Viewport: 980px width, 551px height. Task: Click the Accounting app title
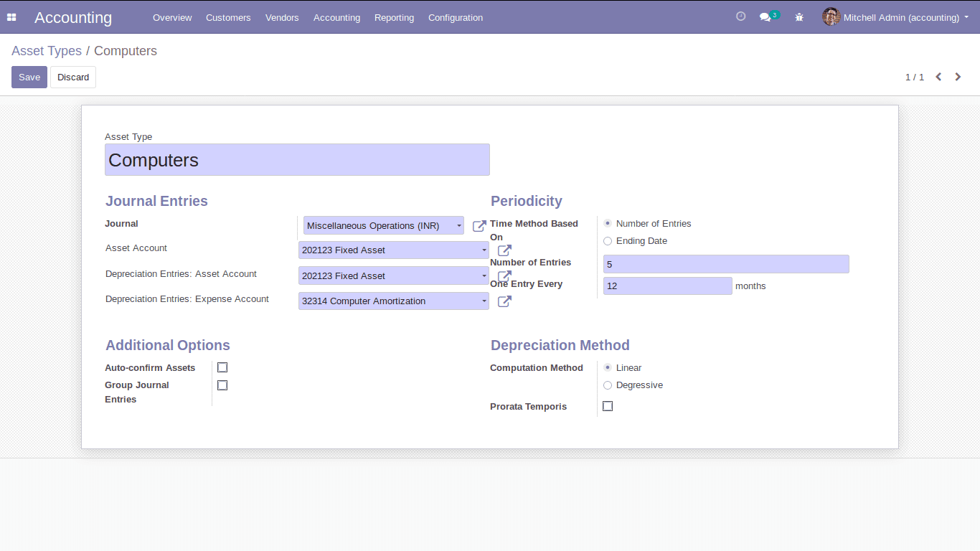[x=73, y=17]
